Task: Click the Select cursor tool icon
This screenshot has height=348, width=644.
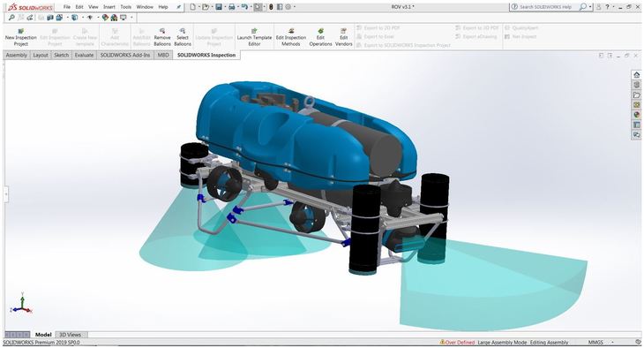Action: [x=258, y=7]
